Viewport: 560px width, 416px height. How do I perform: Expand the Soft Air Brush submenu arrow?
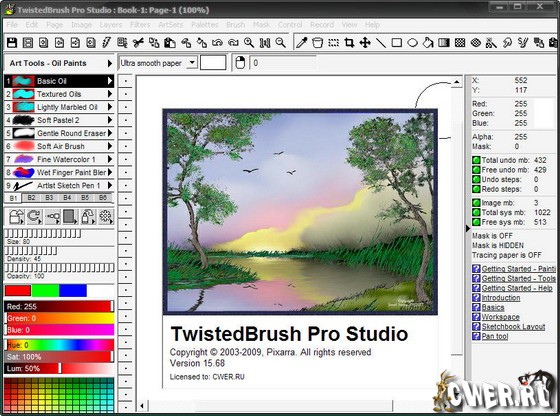click(x=110, y=146)
